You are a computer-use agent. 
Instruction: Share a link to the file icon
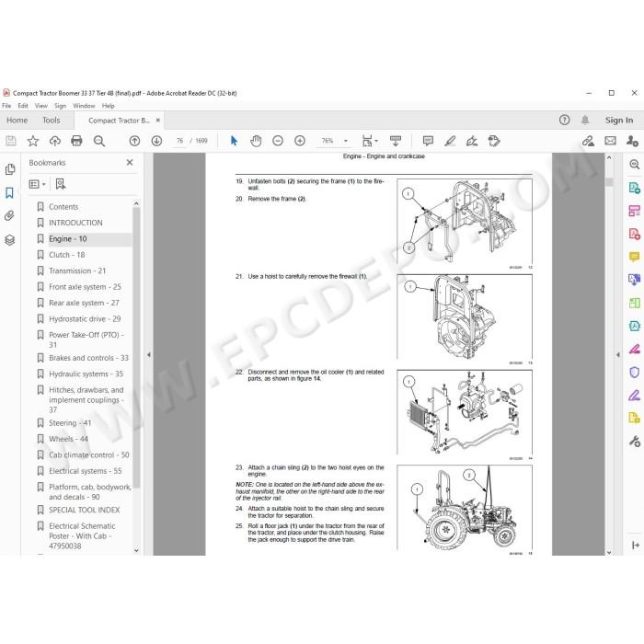coord(588,142)
